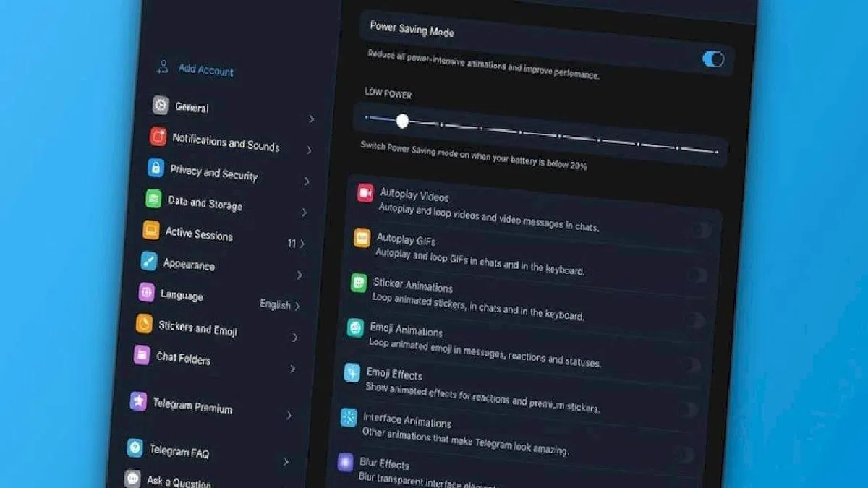Click the Ask a Question chat icon
Viewport: 868px width, 488px height.
coord(132,479)
